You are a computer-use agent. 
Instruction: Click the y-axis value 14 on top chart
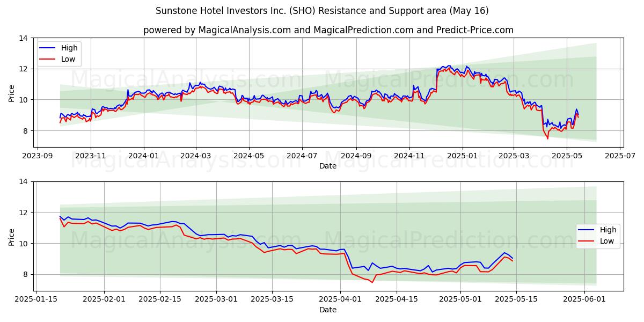[23, 38]
